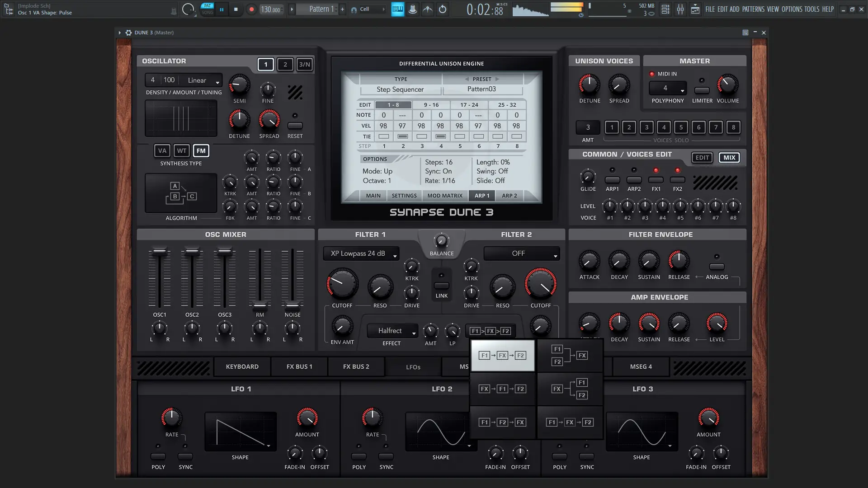Enable the ARP1 switch
Screen dimensions: 868x488
pyautogui.click(x=612, y=180)
